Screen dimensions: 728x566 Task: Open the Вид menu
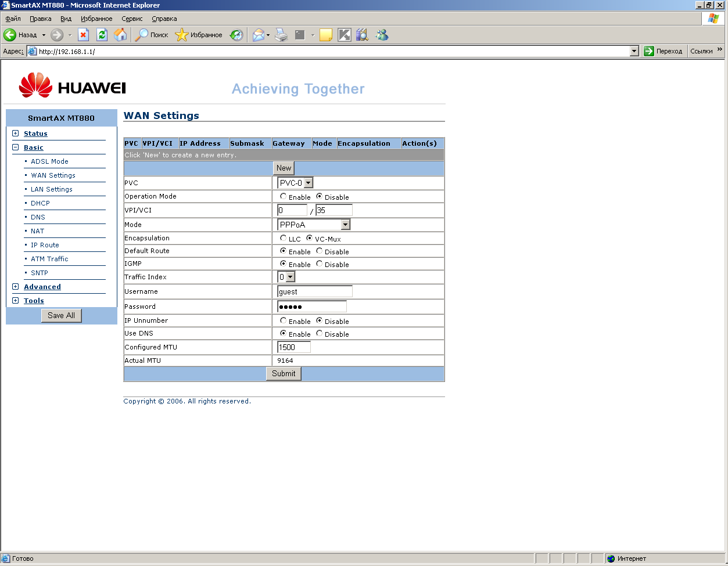(x=66, y=19)
